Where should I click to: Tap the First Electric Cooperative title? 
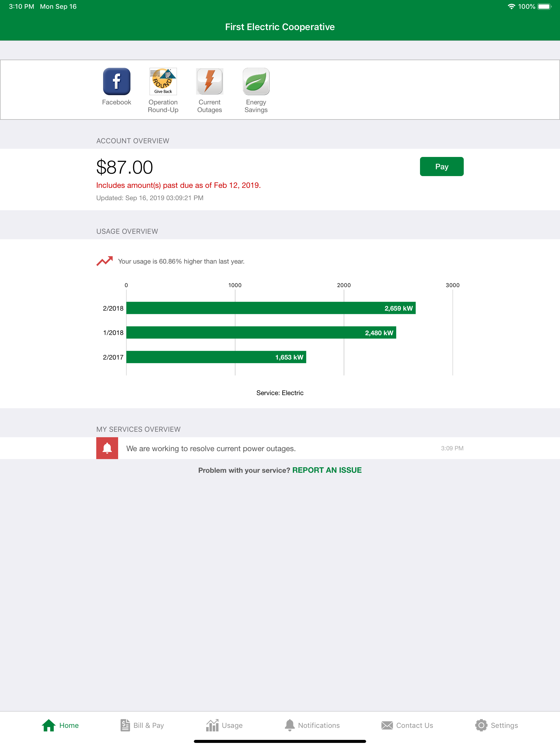tap(280, 27)
